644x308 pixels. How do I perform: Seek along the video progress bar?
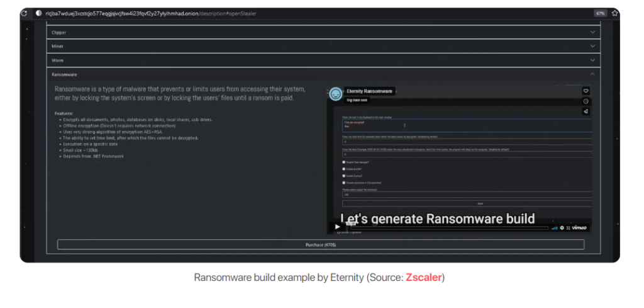(449, 228)
